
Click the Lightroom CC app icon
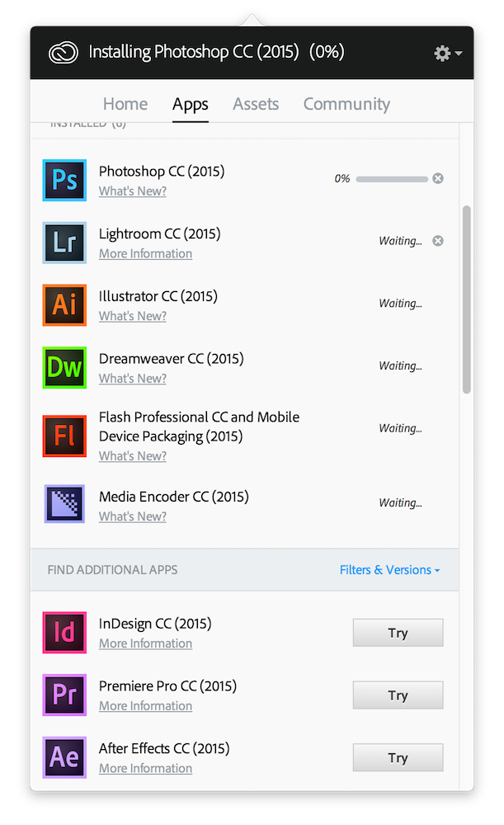click(x=64, y=243)
